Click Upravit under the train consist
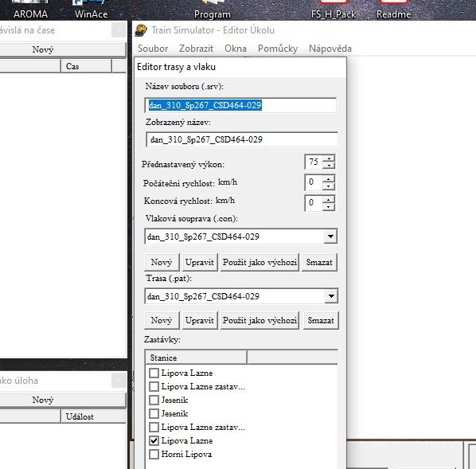Screen dimensions: 476x469 click(x=200, y=262)
